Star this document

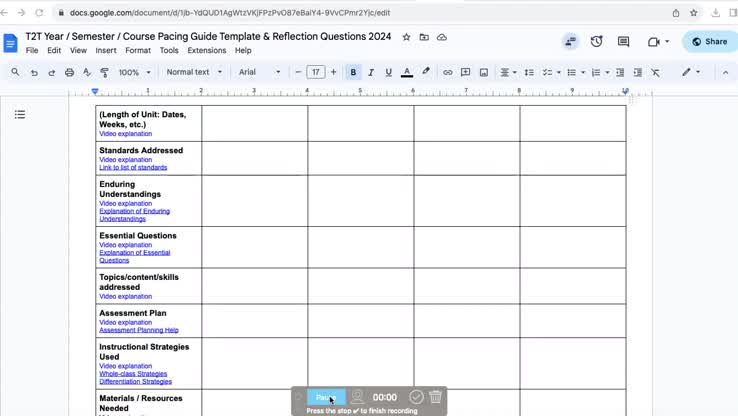coord(406,37)
